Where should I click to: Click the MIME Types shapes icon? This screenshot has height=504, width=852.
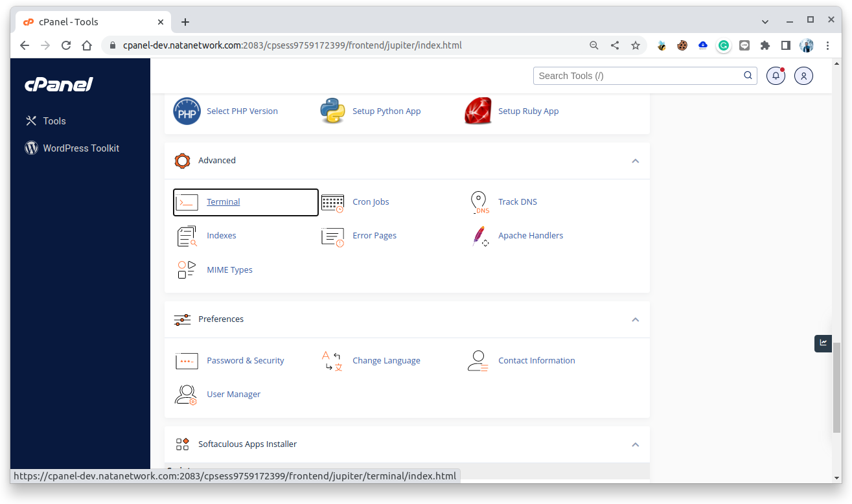pos(187,270)
